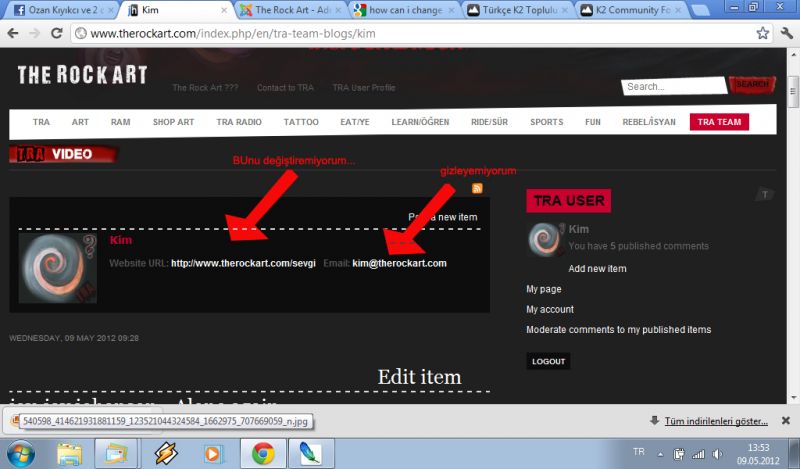This screenshot has height=469, width=800.
Task: Open Contact to TRA link
Action: [x=285, y=88]
